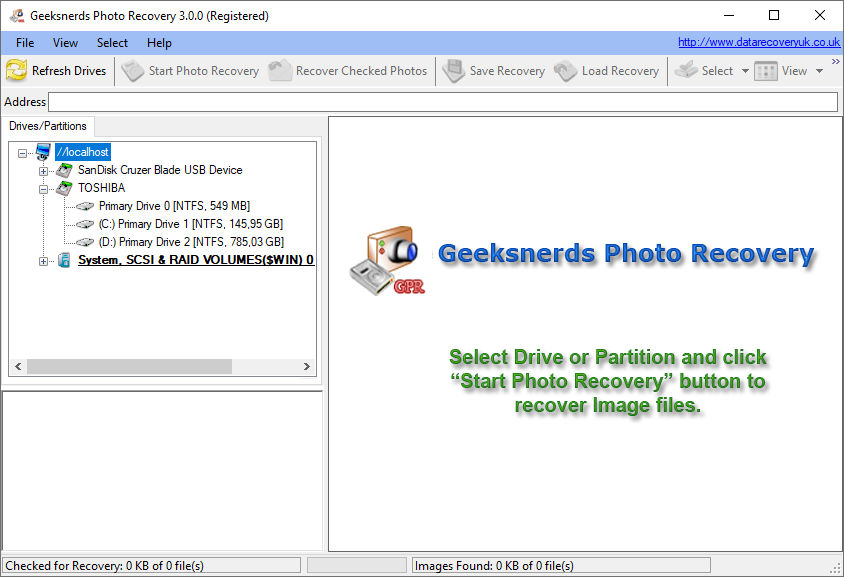Open the View toolbar dropdown arrow

point(819,71)
